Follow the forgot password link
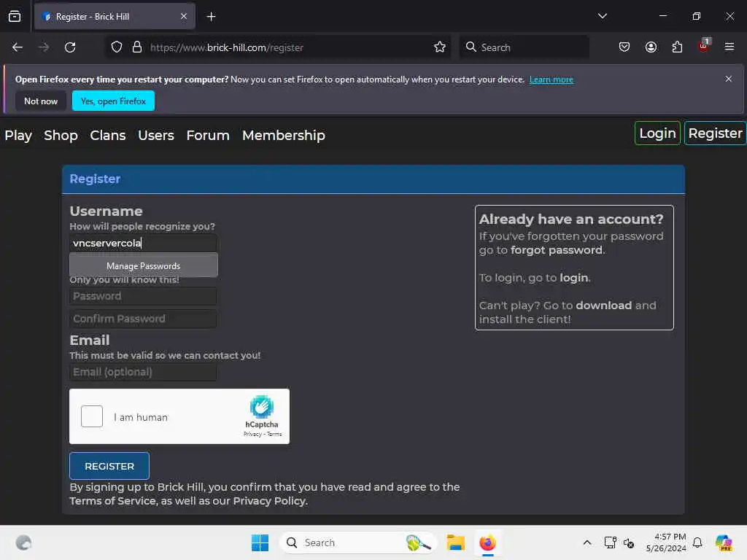 click(x=557, y=250)
